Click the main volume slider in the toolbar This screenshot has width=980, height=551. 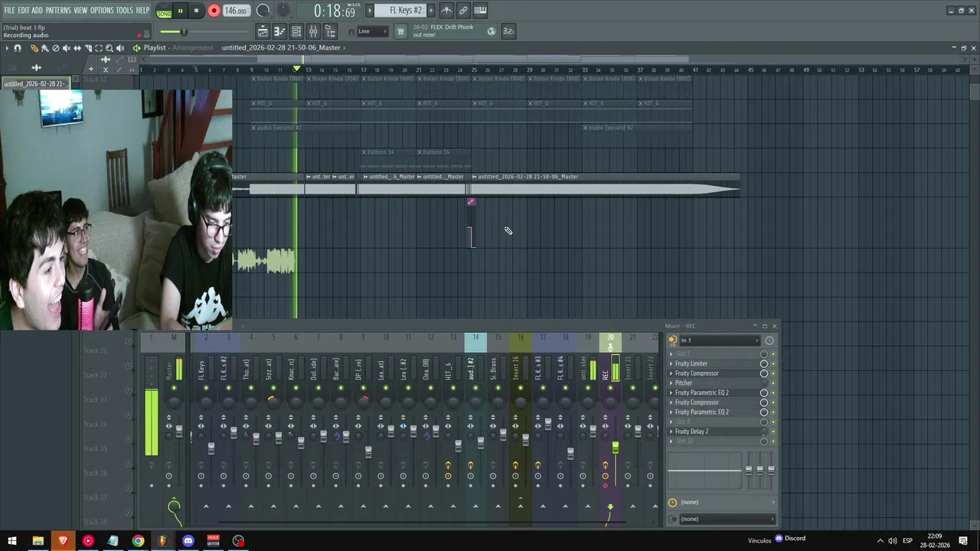coord(184,31)
